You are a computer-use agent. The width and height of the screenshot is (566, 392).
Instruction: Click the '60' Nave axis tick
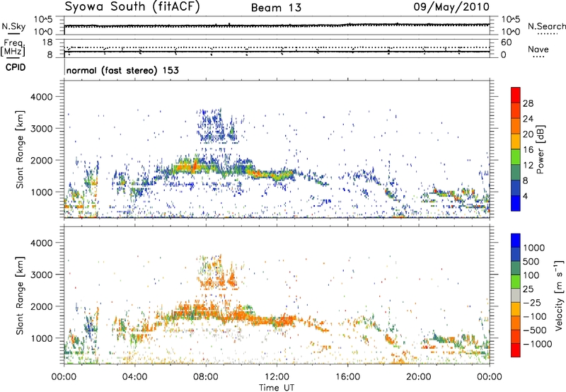click(x=507, y=42)
